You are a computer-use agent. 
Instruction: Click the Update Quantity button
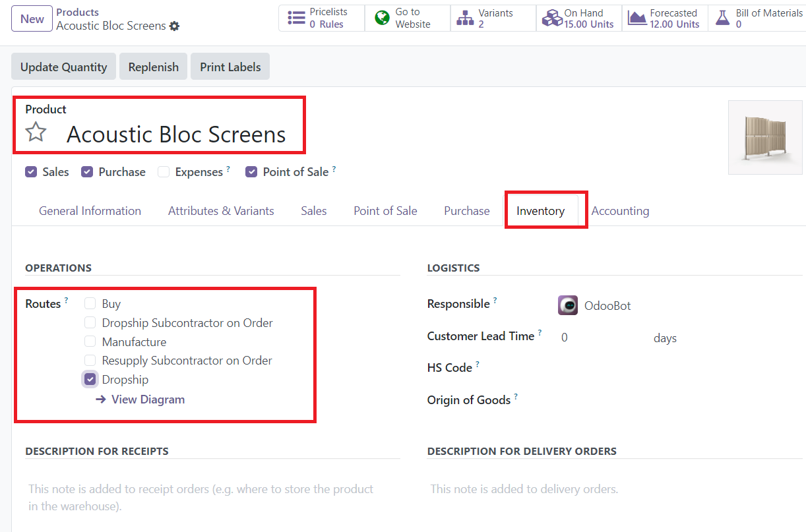[63, 67]
